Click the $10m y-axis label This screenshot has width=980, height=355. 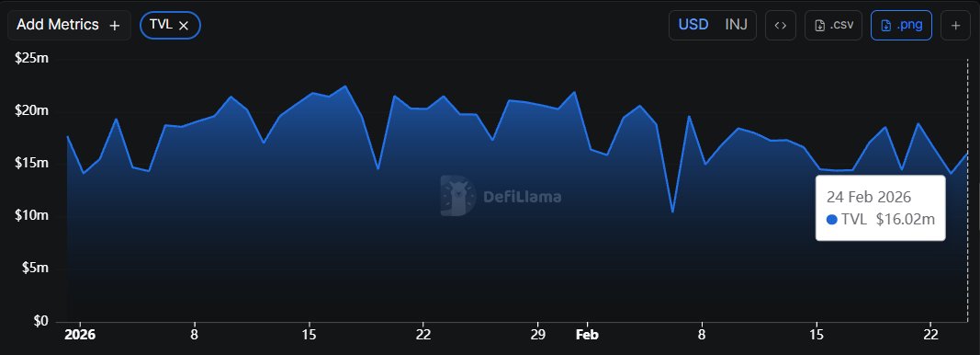coord(31,216)
